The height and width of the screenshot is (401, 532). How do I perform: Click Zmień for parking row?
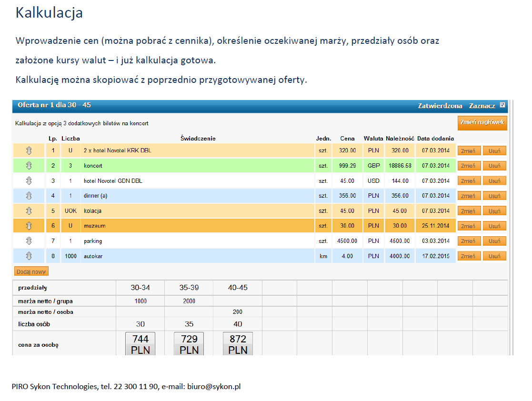pyautogui.click(x=469, y=241)
